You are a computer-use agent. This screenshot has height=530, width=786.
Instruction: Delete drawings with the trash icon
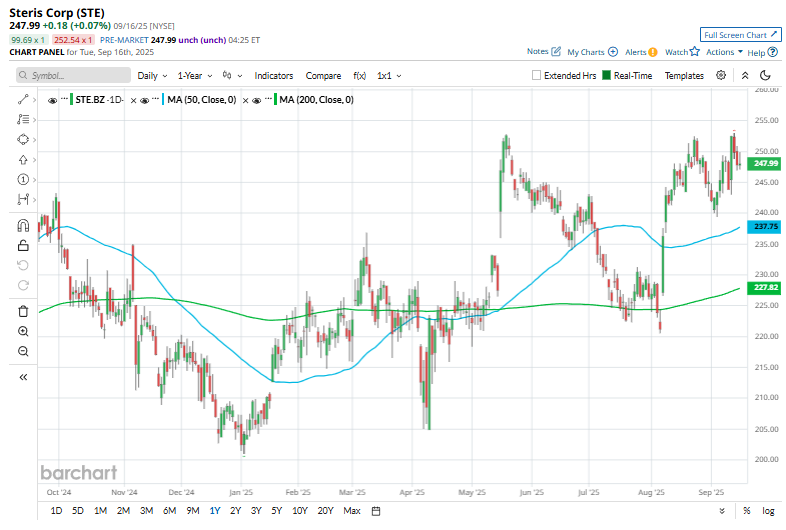click(23, 311)
